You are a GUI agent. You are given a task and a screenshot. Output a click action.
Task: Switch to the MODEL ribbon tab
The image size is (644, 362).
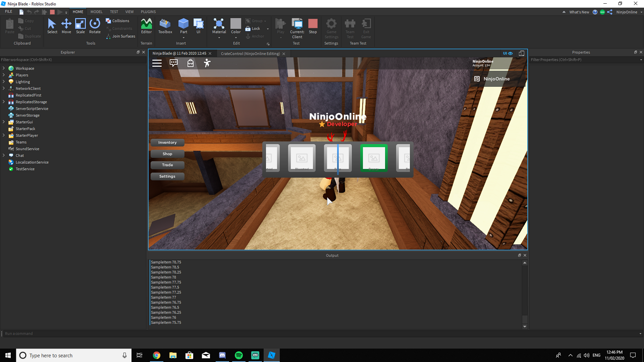point(97,12)
